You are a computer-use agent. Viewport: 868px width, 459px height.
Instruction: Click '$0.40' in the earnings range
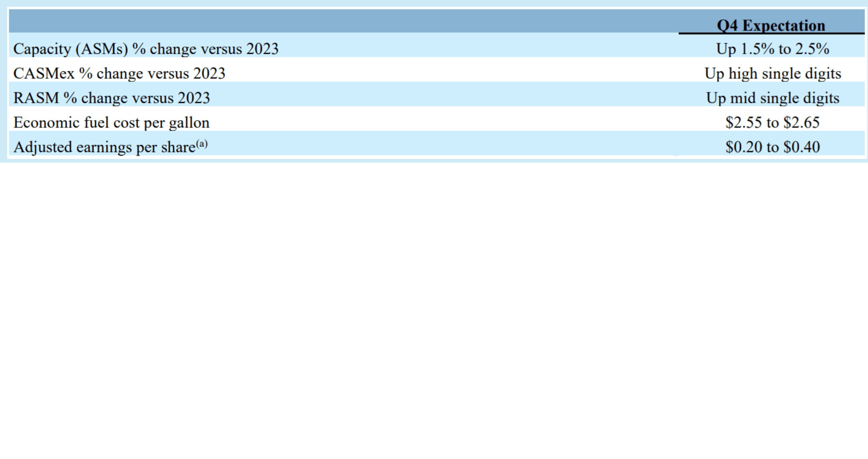tap(801, 147)
